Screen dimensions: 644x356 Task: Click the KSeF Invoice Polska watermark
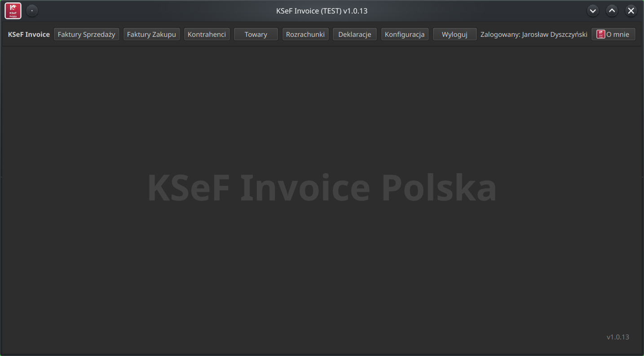pyautogui.click(x=322, y=188)
